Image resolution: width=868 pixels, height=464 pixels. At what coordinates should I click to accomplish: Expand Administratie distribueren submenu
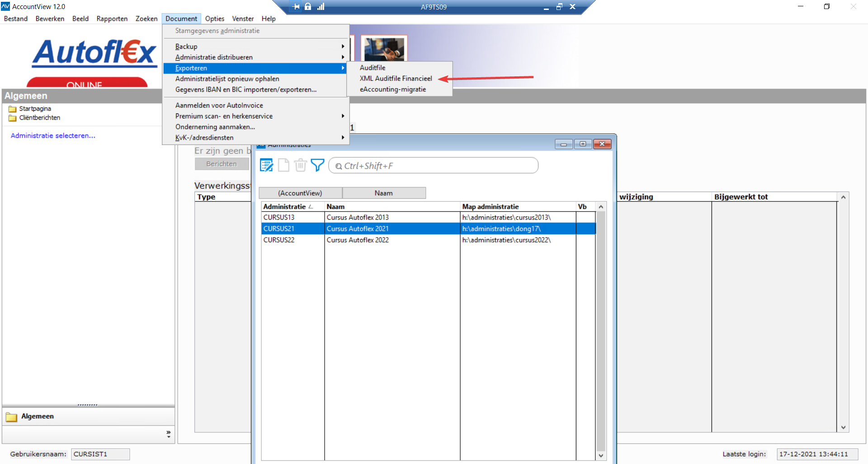tap(256, 57)
